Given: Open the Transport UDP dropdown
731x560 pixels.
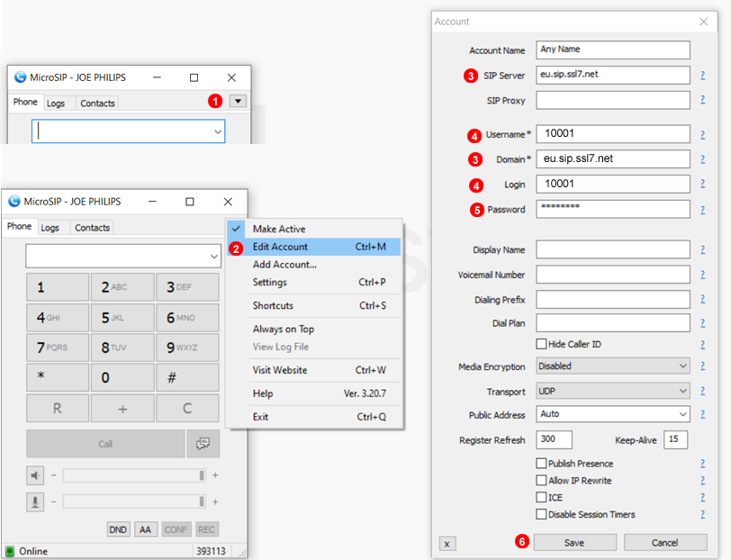Looking at the screenshot, I should point(613,391).
